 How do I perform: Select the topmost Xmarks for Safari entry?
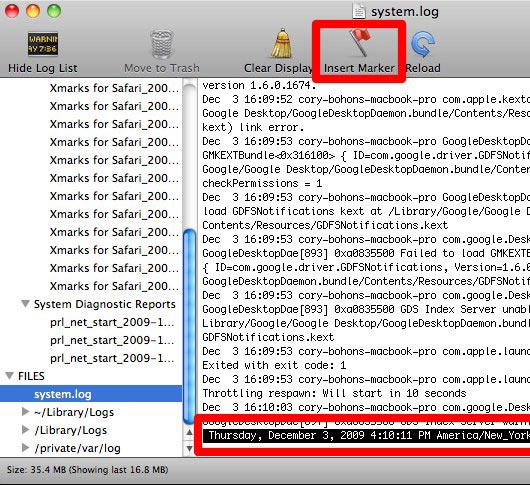click(114, 88)
